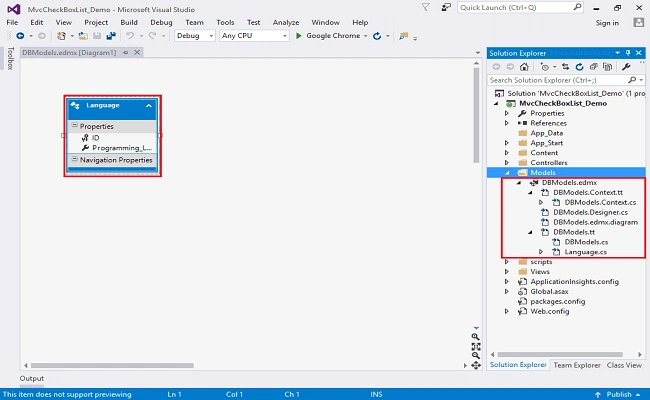The height and width of the screenshot is (400, 650).
Task: Switch to Class View tab
Action: point(624,365)
